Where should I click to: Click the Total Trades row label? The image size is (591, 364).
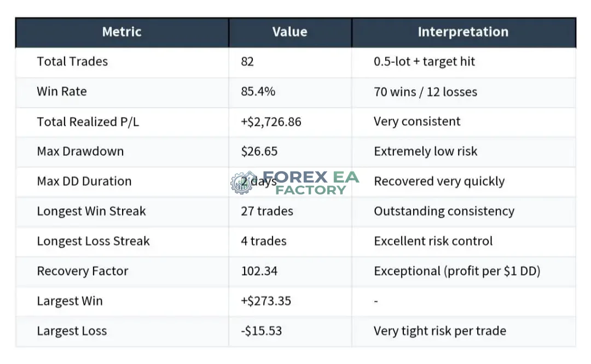point(72,61)
